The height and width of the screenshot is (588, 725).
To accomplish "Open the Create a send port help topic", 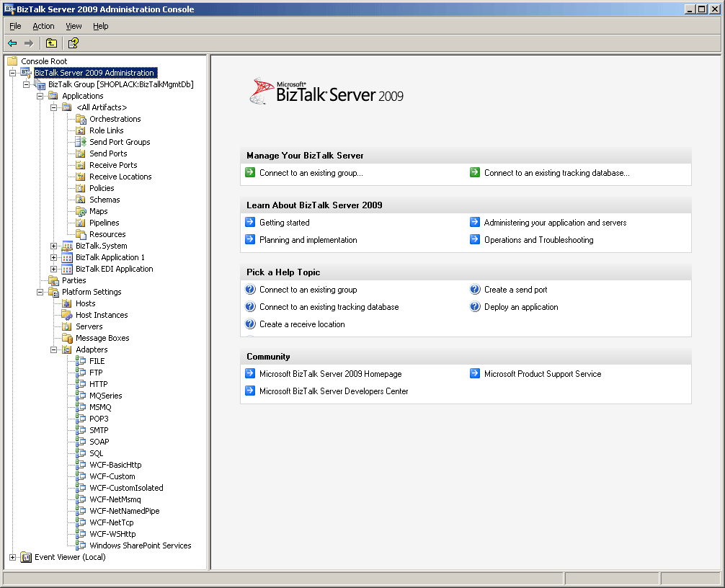I will [515, 290].
